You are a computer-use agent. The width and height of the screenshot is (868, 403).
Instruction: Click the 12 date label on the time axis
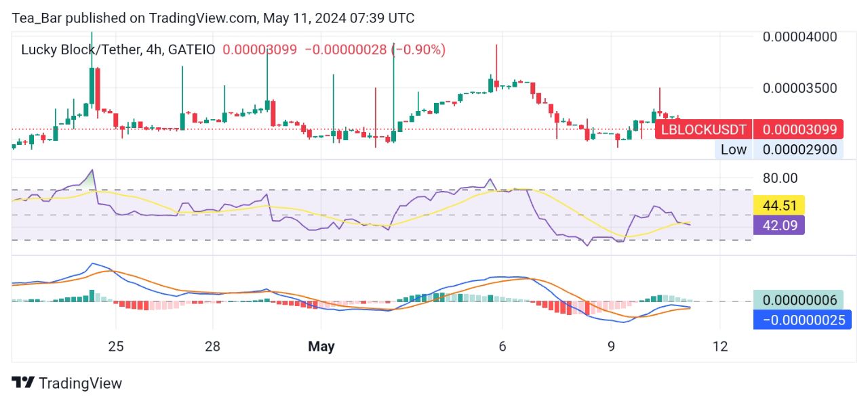click(x=721, y=347)
